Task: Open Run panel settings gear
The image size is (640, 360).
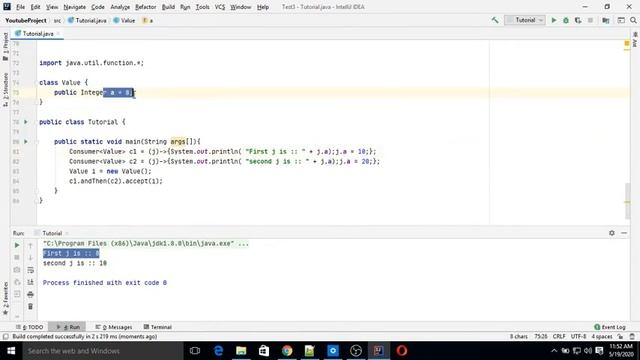Action: pos(611,233)
